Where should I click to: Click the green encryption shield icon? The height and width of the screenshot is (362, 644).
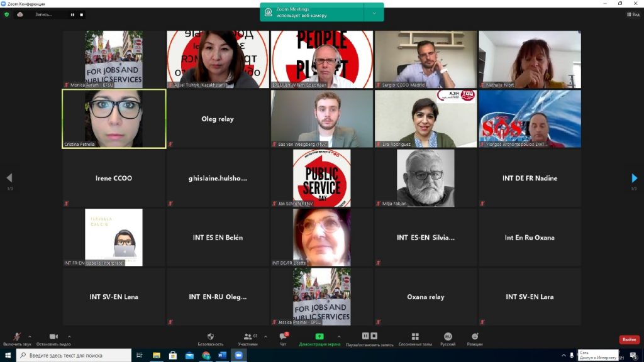tap(7, 14)
